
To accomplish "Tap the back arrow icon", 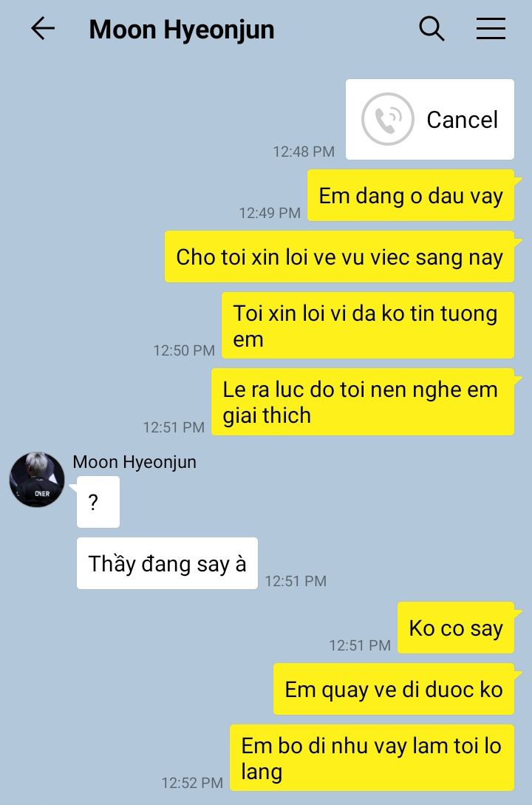I will 43,28.
